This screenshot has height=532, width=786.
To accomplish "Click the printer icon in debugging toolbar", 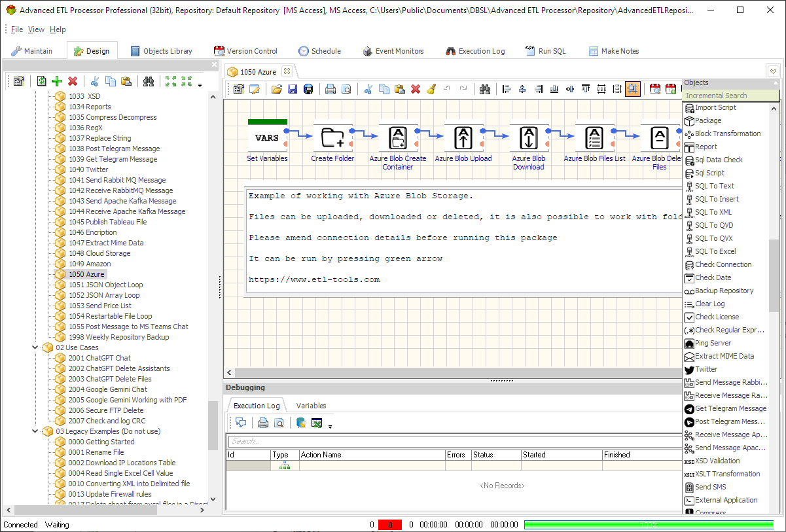I will click(x=263, y=423).
